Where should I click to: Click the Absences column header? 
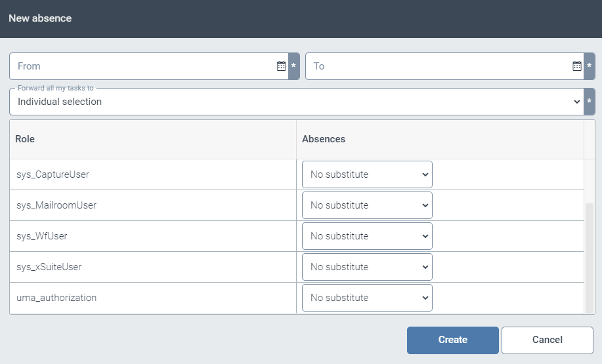coord(440,139)
